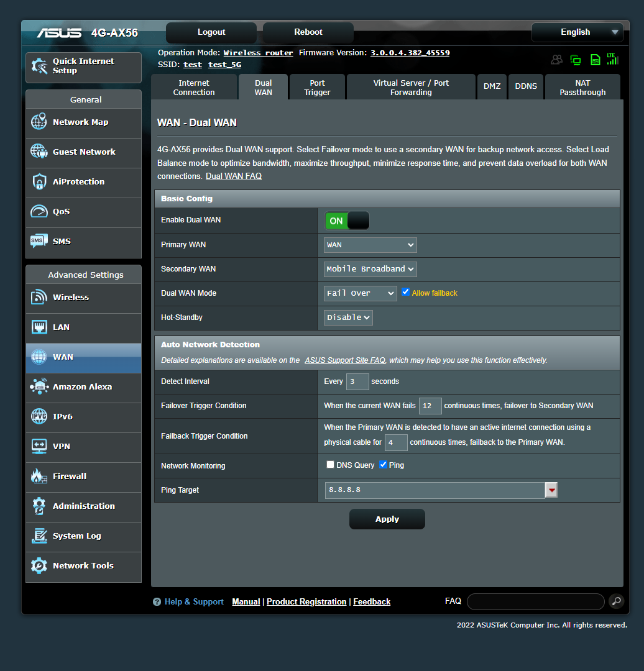
Task: Click the Failback Trigger Condition count field
Action: tap(395, 442)
